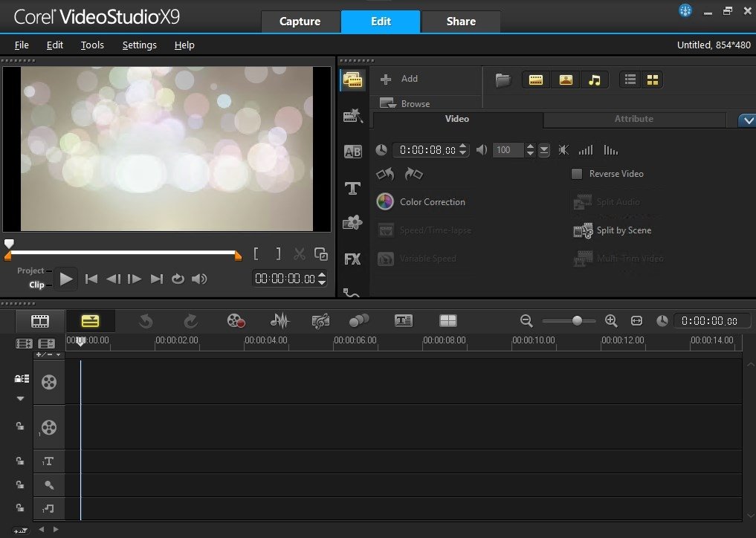Set the mark-in point bracket

[256, 253]
